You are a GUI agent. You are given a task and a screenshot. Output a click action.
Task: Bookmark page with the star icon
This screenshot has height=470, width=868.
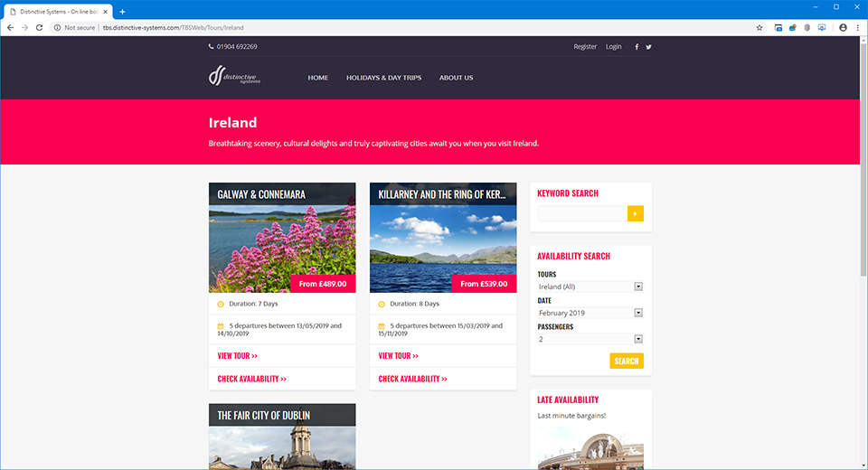click(759, 28)
